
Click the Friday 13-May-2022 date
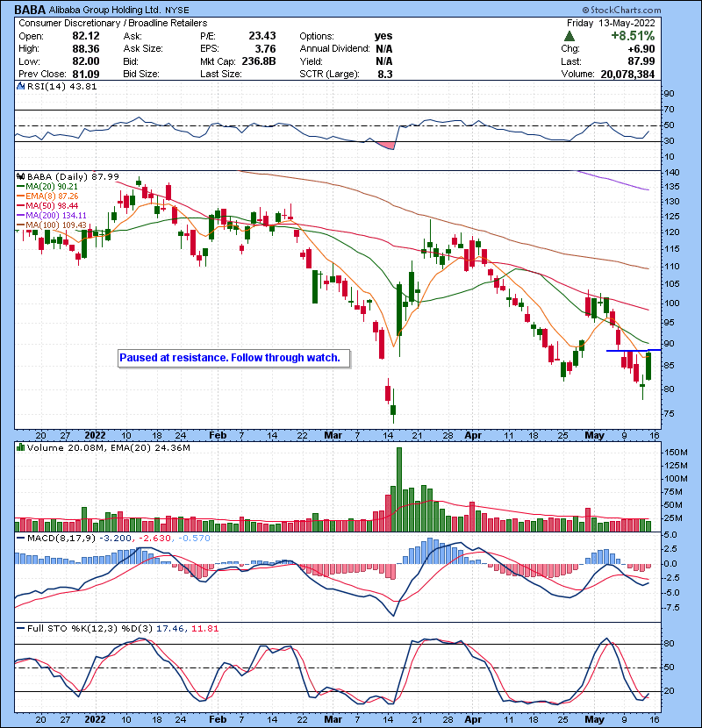(611, 23)
